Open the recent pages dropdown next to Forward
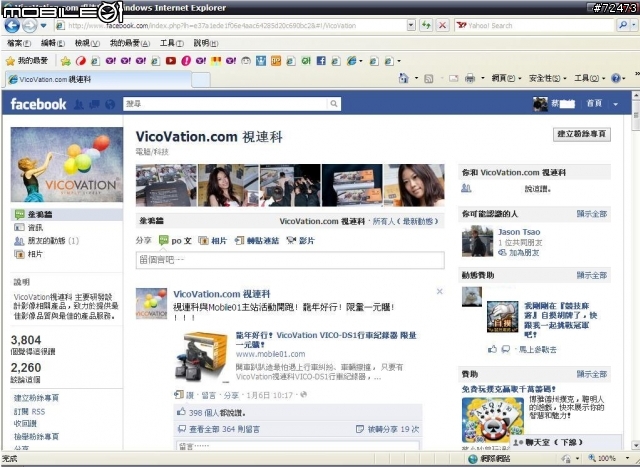The height and width of the screenshot is (467, 640). click(43, 26)
